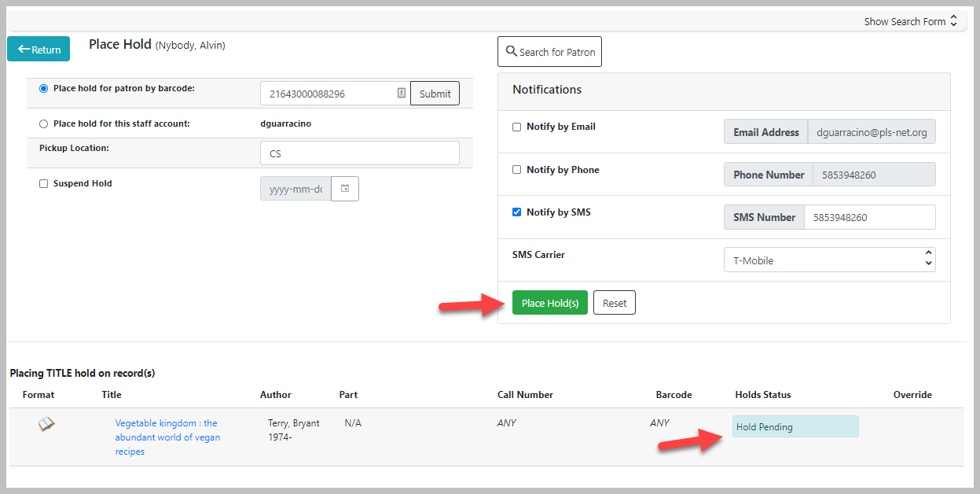Click the green Place Hold(s) button
The image size is (980, 494).
click(x=550, y=303)
